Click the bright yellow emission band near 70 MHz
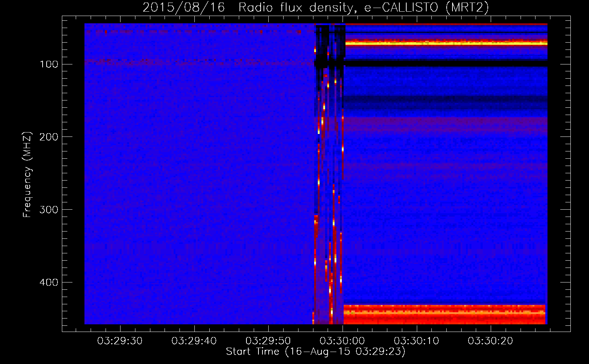589x364 pixels. (446, 43)
